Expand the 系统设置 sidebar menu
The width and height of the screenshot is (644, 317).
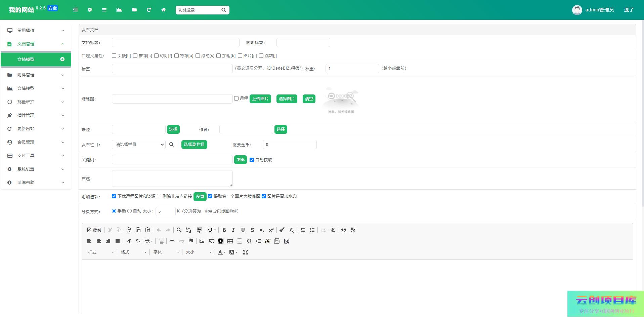click(36, 169)
